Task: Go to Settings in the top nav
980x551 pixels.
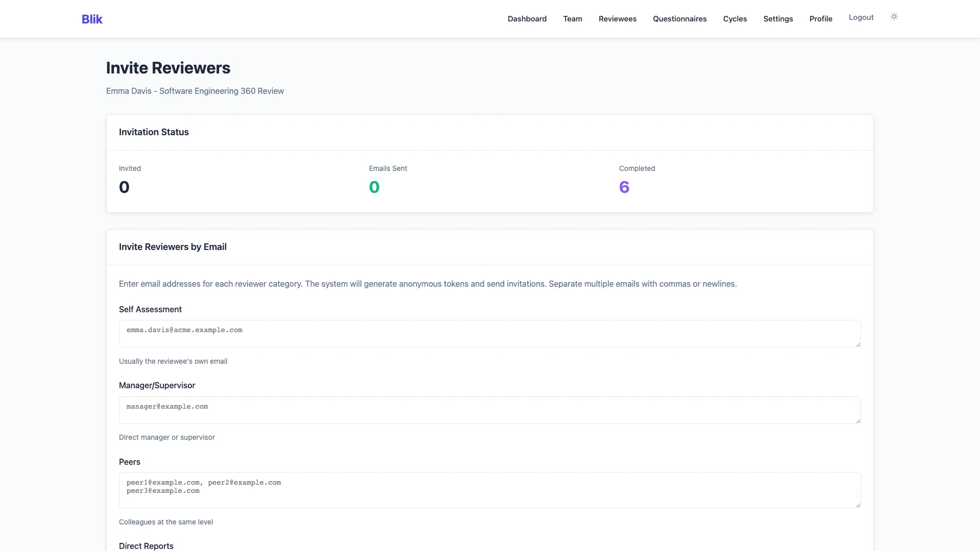Action: click(778, 19)
